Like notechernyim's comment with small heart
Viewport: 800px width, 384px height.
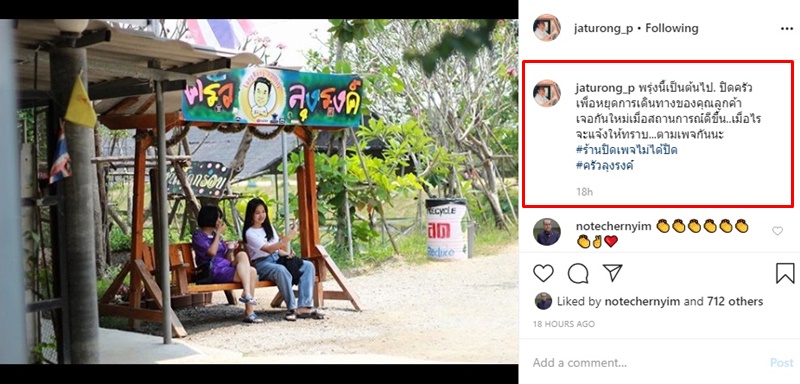777,231
